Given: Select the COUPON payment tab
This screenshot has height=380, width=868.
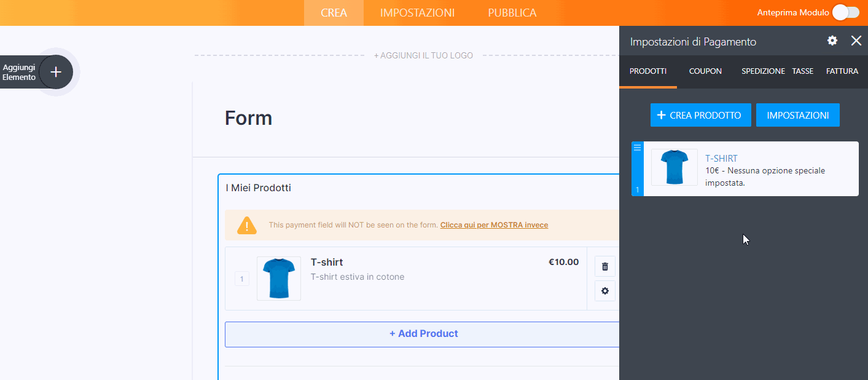Looking at the screenshot, I should [705, 71].
